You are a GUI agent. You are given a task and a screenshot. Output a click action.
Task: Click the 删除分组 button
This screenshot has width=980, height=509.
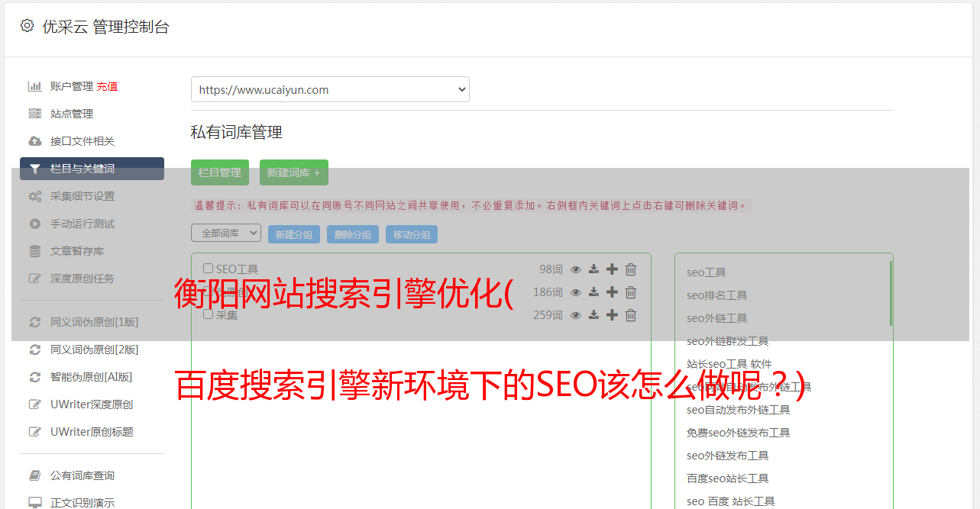point(353,234)
